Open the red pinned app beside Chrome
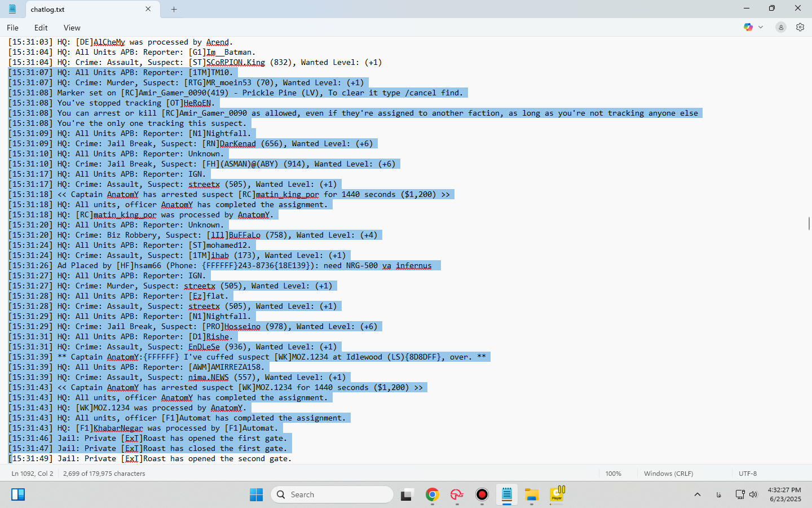The image size is (812, 508). pos(457,494)
